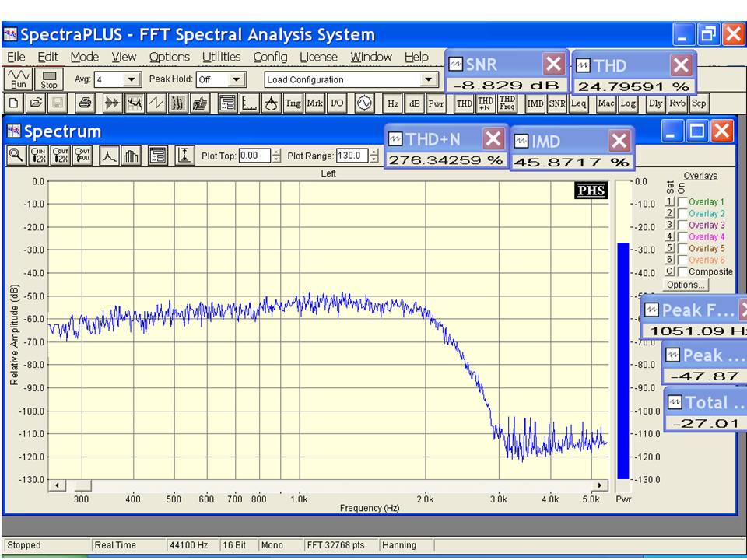Click the amplitude autoscale icon

[x=184, y=156]
